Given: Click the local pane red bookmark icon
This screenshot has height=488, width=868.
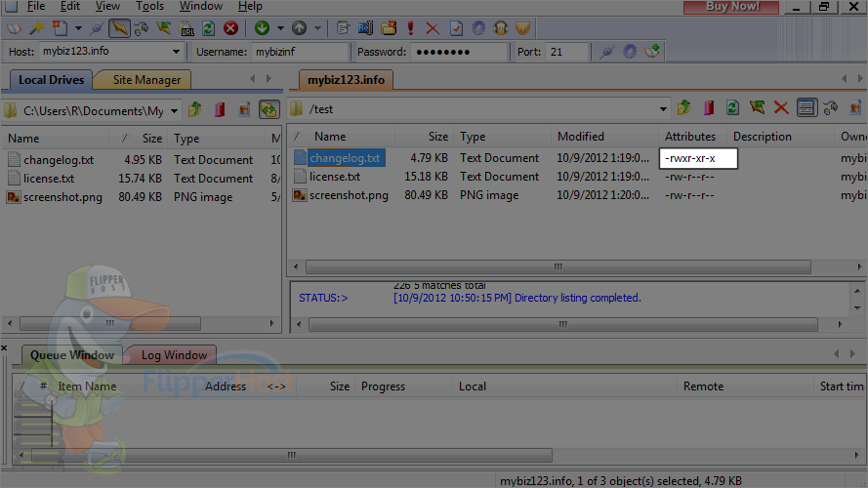Looking at the screenshot, I should point(220,109).
